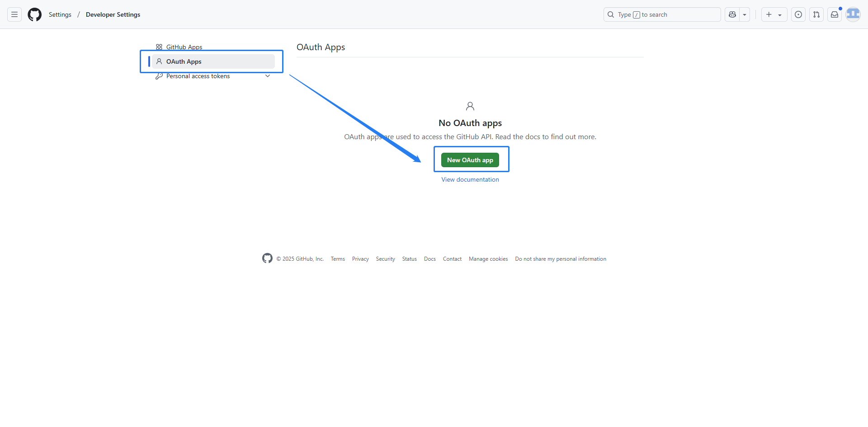
Task: Open the plus create-new dropdown
Action: click(x=774, y=14)
